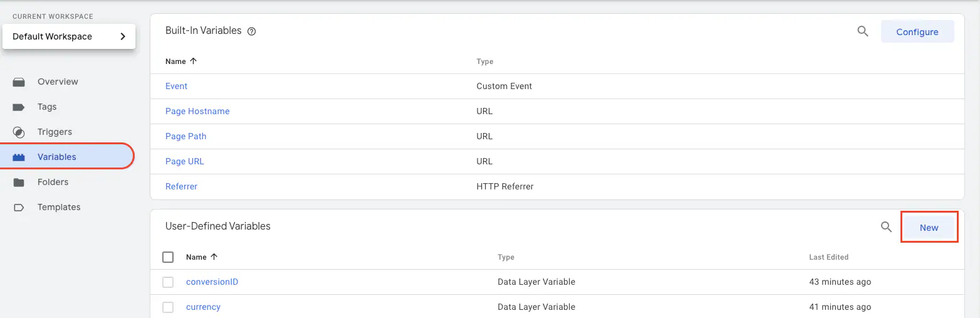This screenshot has width=980, height=318.
Task: Click the 43 minutes ago cell
Action: pyautogui.click(x=840, y=282)
